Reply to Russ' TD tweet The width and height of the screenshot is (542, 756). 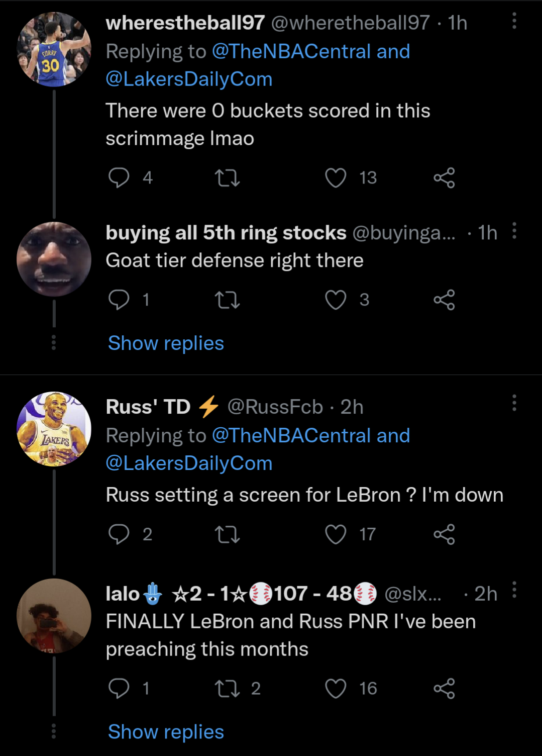coord(119,534)
